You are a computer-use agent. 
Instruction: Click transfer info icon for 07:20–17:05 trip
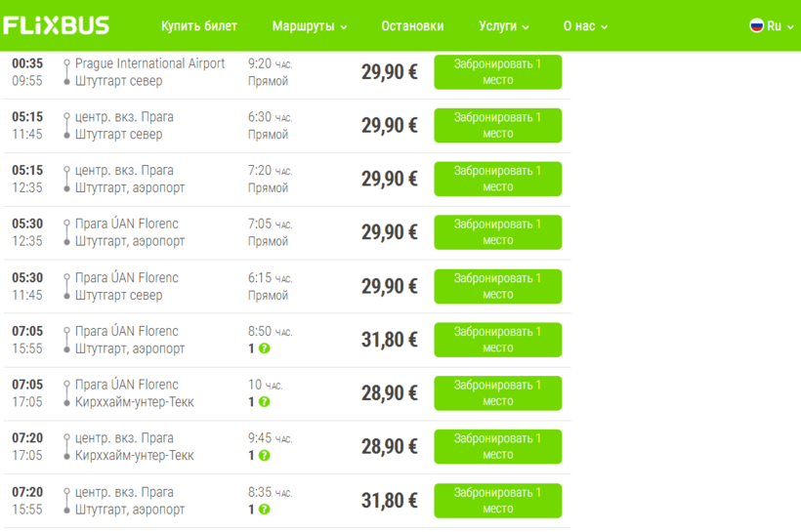click(265, 456)
